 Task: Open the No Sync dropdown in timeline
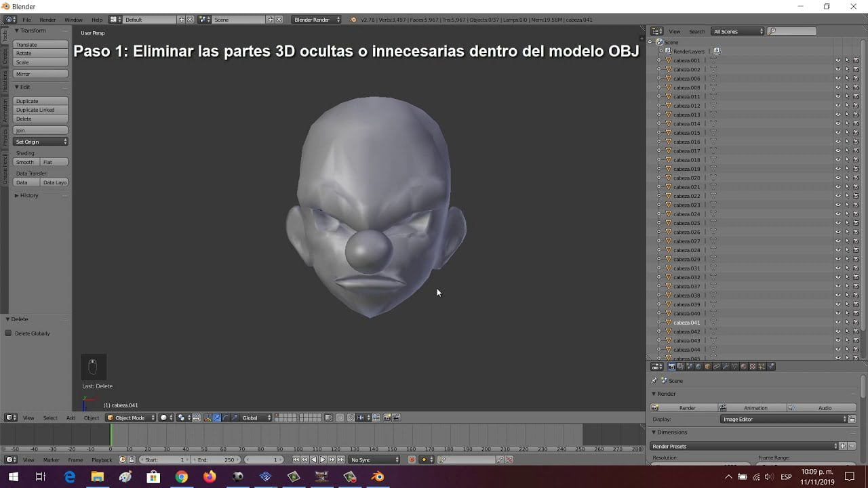pos(374,460)
